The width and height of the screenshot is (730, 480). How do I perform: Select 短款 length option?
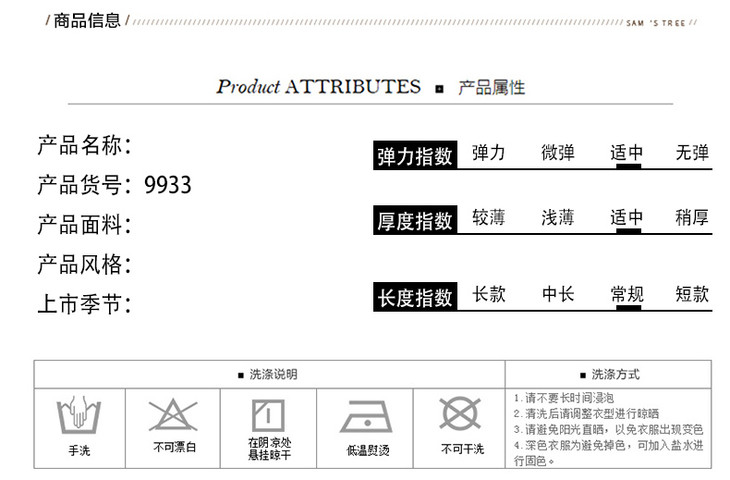click(692, 294)
